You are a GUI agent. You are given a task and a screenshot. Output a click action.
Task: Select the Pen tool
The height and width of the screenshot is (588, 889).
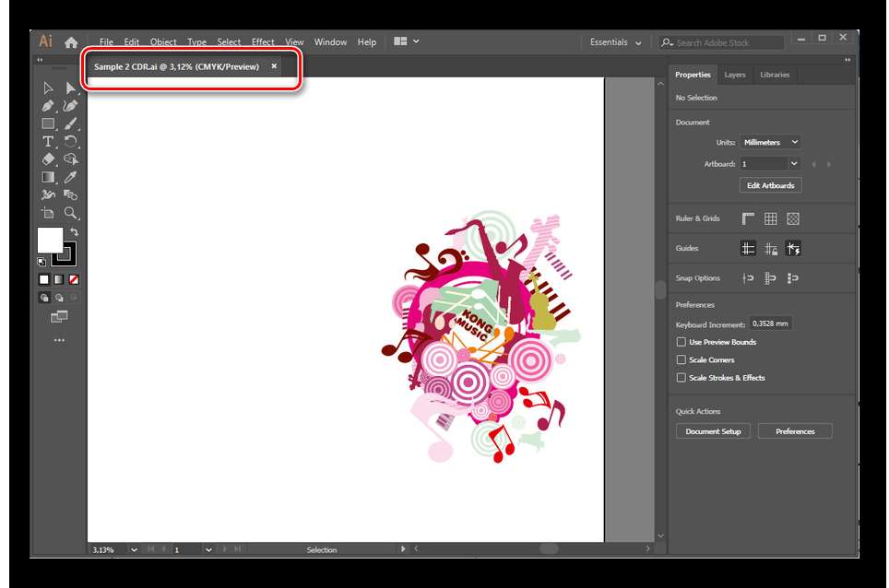tap(48, 106)
